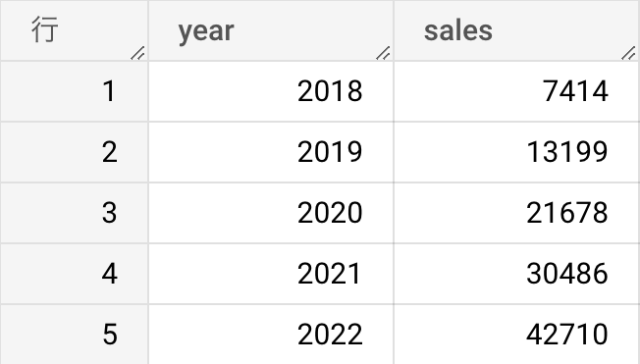
Task: Click the sales cell showing 13199
Action: (x=517, y=152)
